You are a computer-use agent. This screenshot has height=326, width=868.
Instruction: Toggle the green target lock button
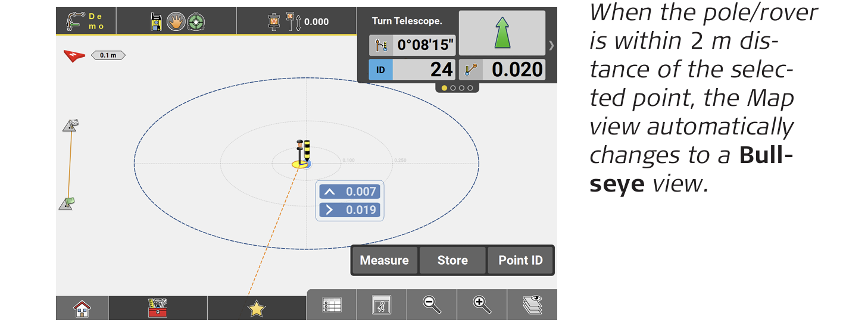point(195,21)
